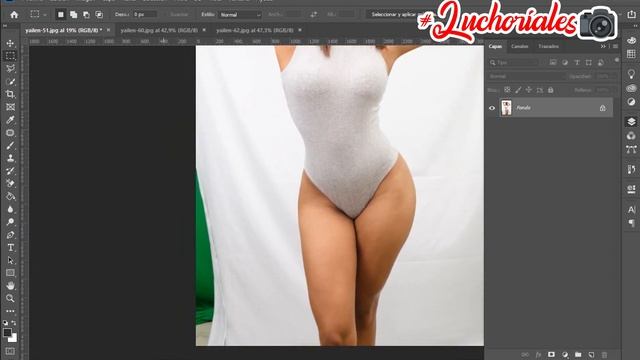This screenshot has height=360, width=640.
Task: Open the layer filter type dropdown
Action: tap(514, 62)
